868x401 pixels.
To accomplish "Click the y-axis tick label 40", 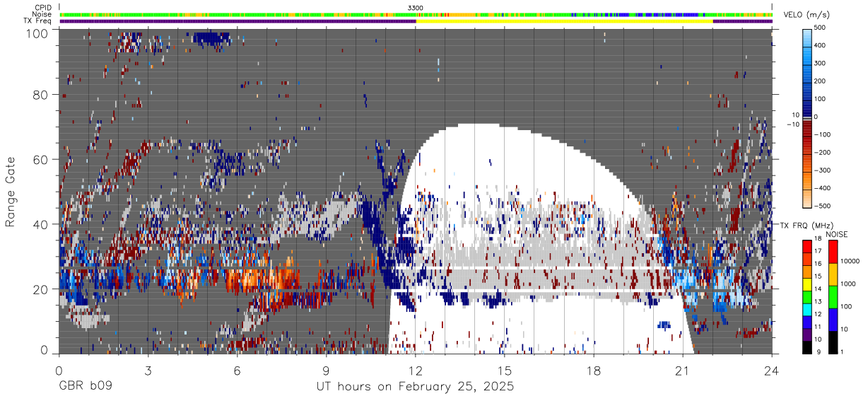I will coord(40,224).
